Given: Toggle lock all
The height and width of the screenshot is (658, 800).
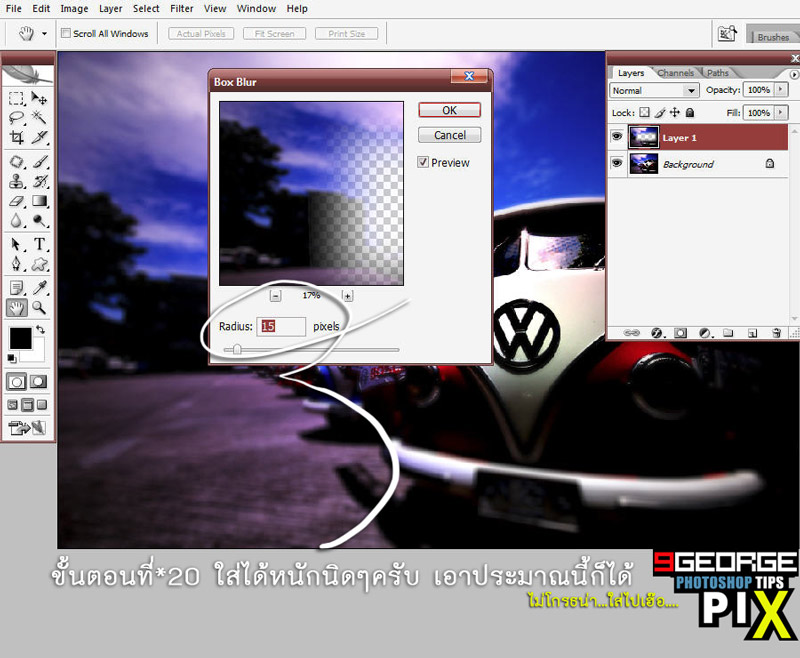Looking at the screenshot, I should [690, 112].
